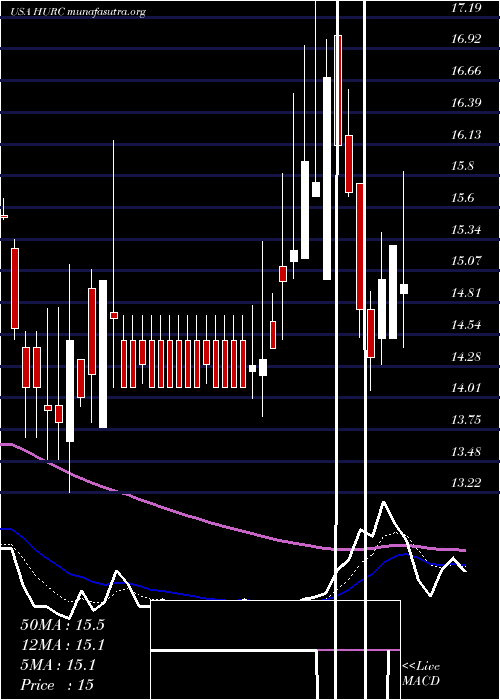The image size is (500, 700).
Task: Click the '50MA : 15.5' reading
Action: click(62, 624)
